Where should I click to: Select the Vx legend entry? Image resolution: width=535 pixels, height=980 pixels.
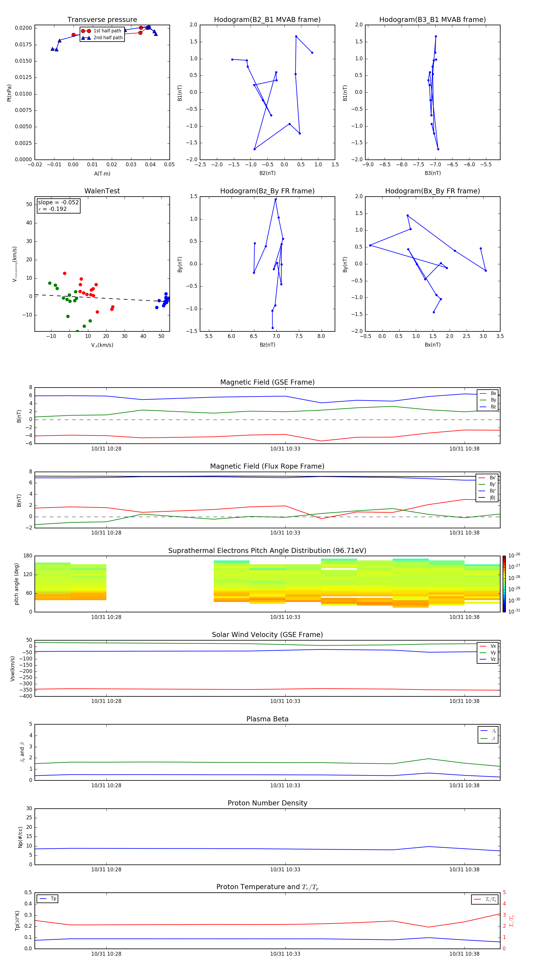pyautogui.click(x=488, y=646)
